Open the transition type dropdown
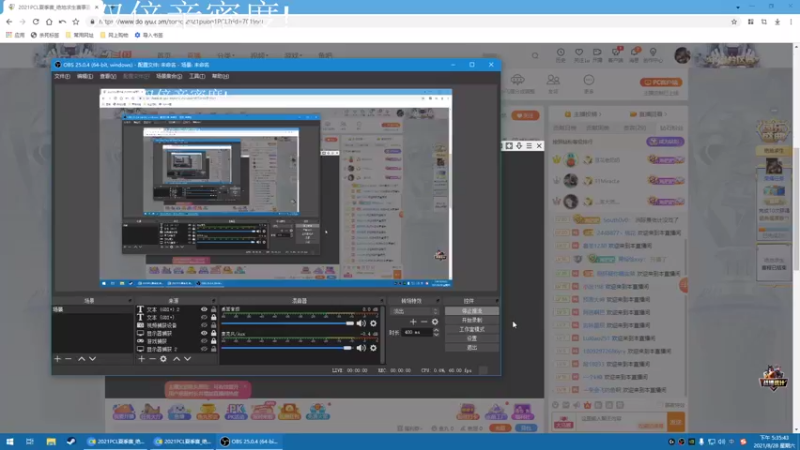The width and height of the screenshot is (800, 450). click(414, 311)
